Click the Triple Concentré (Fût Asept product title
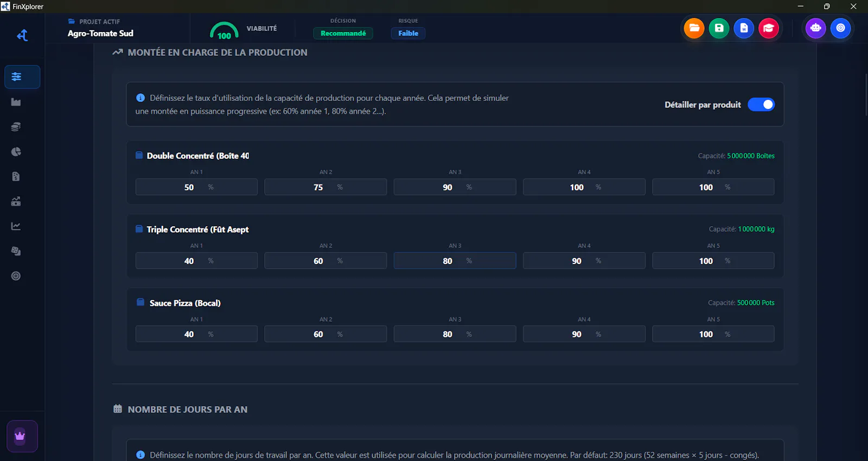 (197, 229)
